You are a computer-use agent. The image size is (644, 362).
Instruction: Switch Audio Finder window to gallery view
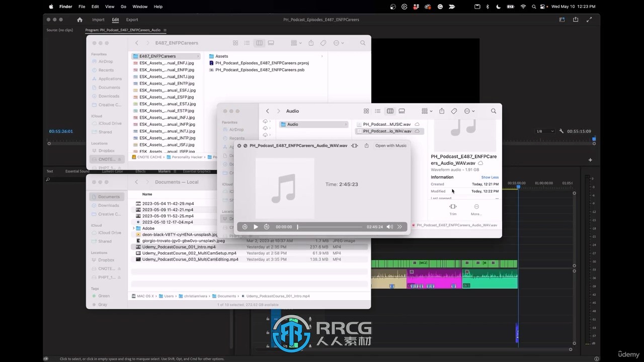pos(401,111)
